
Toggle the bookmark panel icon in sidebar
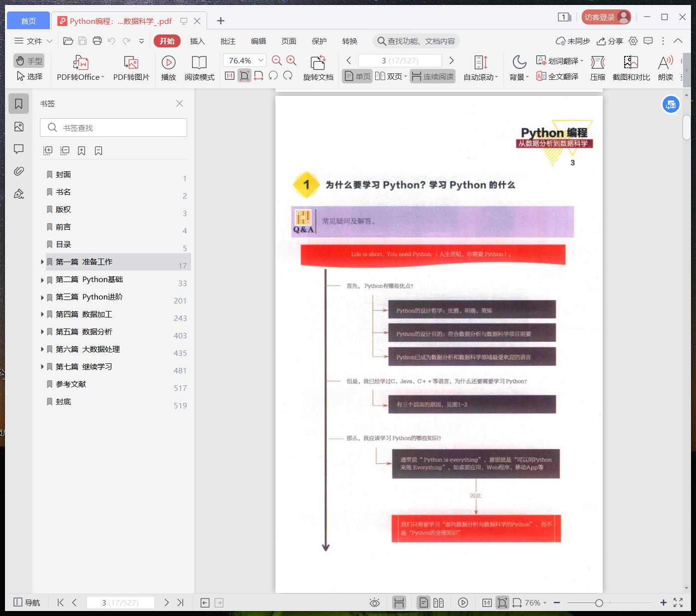[19, 104]
